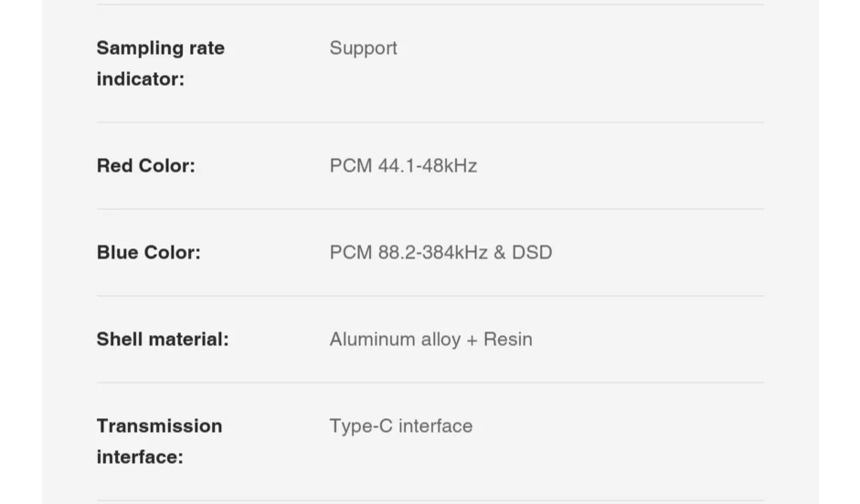The image size is (860, 504).
Task: Click the 'Blue Color:' label
Action: point(149,252)
